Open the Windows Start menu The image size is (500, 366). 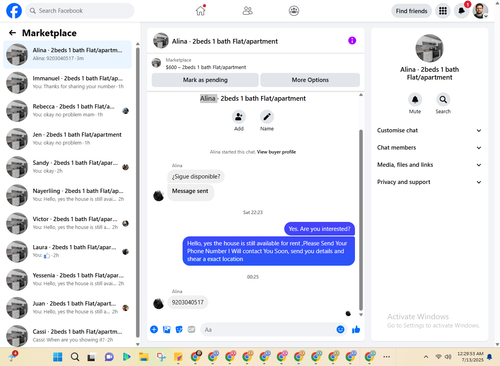[x=58, y=357]
